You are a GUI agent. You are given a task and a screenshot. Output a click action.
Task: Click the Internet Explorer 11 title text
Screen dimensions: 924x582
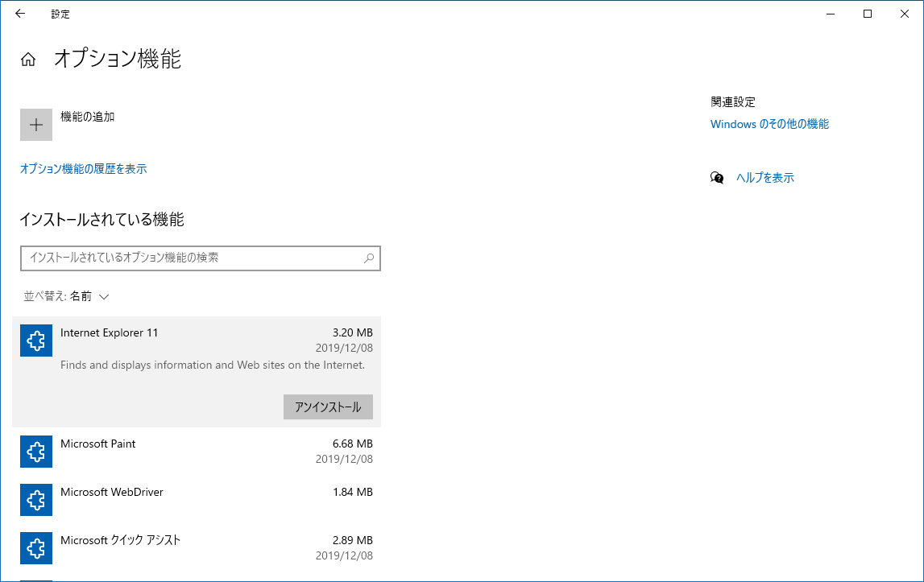pyautogui.click(x=110, y=332)
